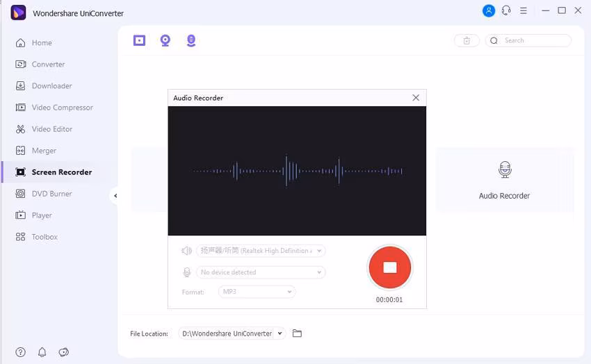Open the hamburger menu icon

pos(523,10)
